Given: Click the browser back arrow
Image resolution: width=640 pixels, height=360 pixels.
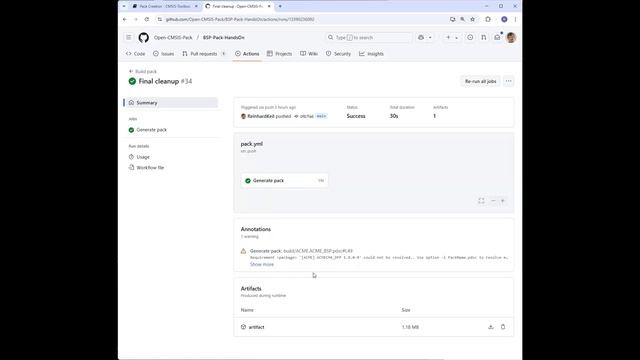Looking at the screenshot, I should click(x=125, y=19).
